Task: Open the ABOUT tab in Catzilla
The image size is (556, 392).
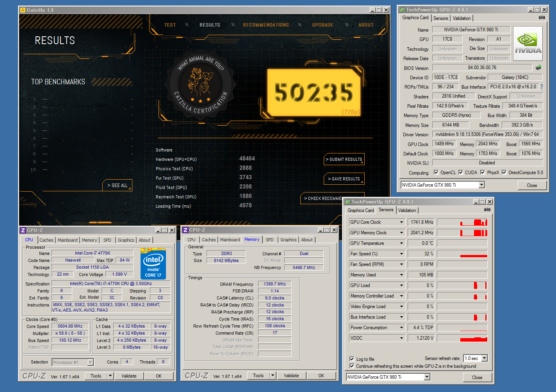Action: (366, 25)
